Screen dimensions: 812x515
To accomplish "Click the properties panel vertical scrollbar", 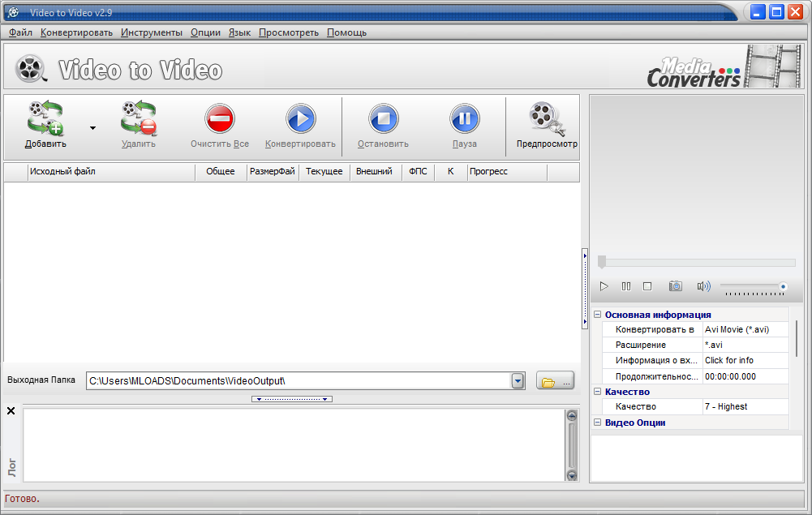I will (797, 338).
